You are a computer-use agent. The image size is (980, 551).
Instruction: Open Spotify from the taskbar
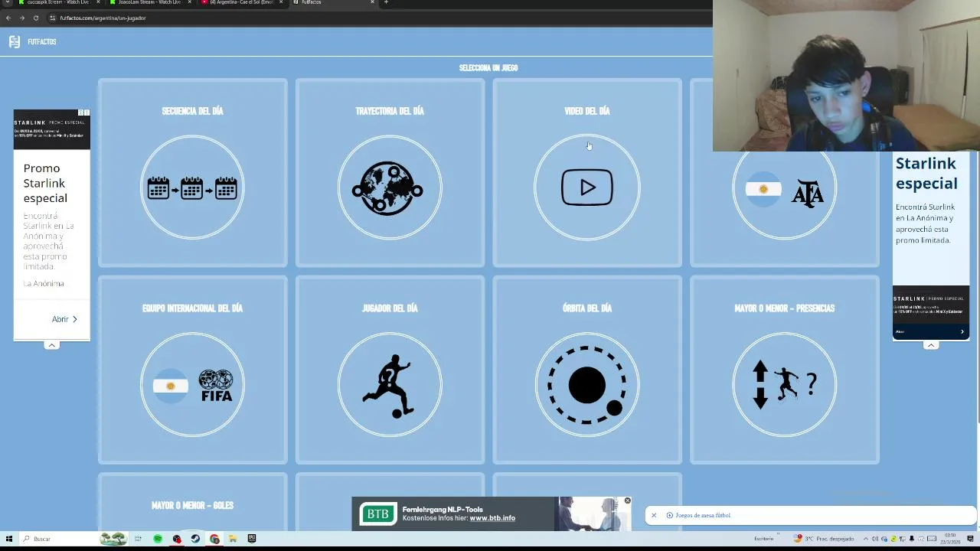[158, 539]
